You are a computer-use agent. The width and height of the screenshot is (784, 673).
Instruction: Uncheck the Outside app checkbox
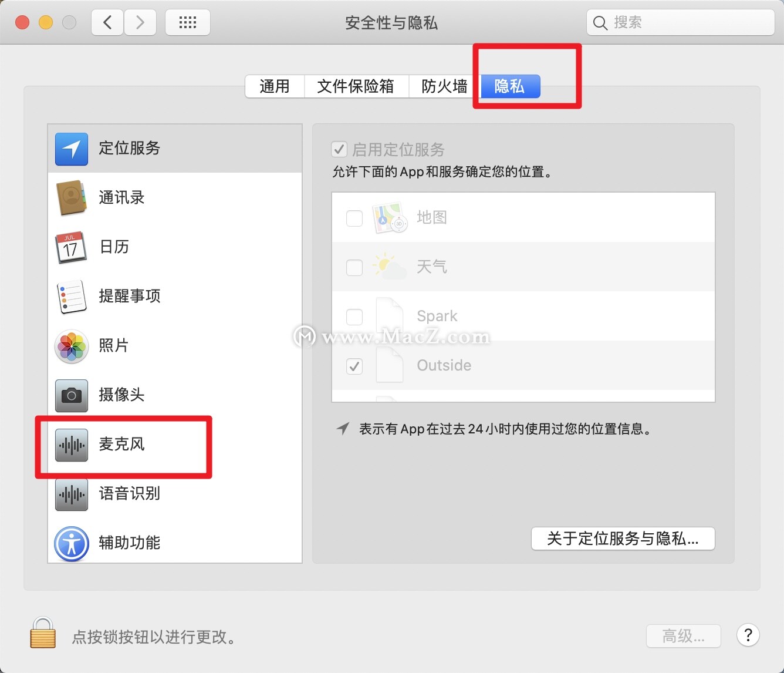354,366
